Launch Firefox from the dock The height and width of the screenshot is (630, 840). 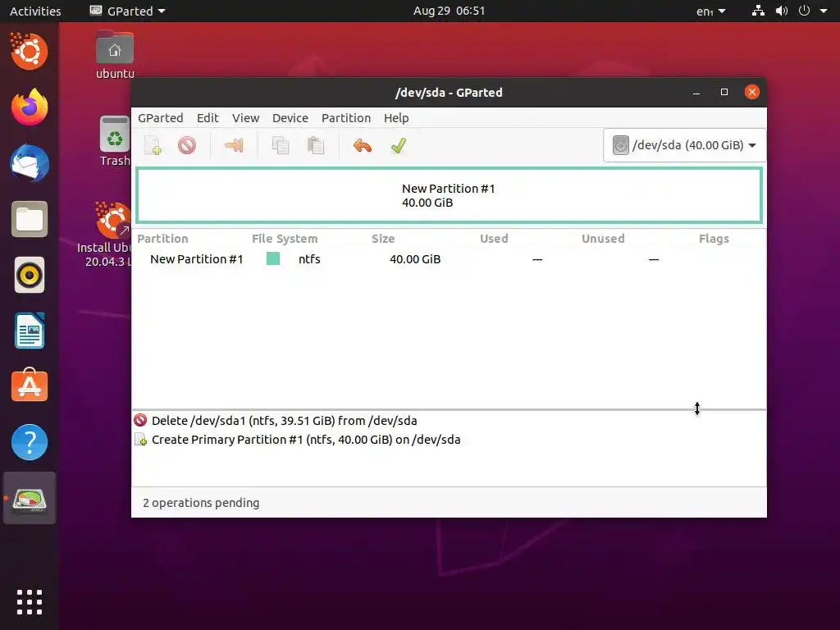tap(30, 107)
